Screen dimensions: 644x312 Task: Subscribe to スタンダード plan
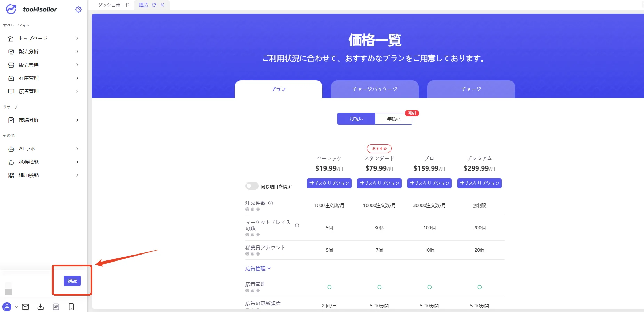379,183
